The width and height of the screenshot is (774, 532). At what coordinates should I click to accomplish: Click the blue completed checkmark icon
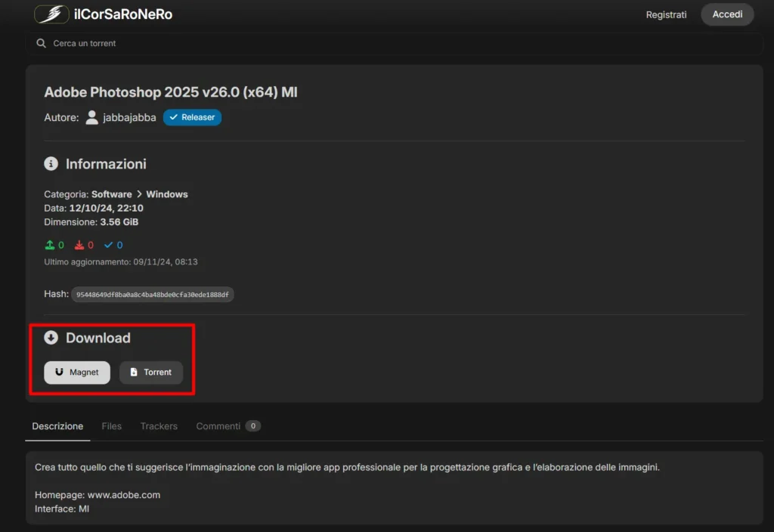[x=108, y=245]
